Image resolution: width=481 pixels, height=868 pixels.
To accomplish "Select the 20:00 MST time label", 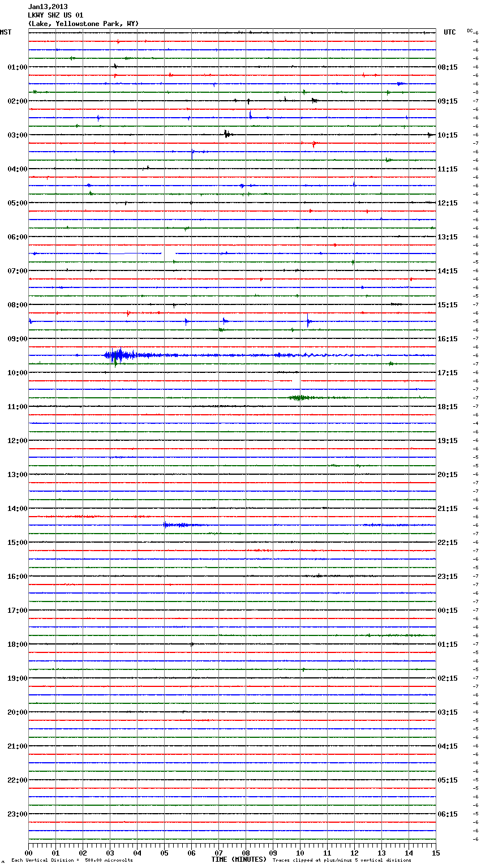I will click(x=18, y=712).
